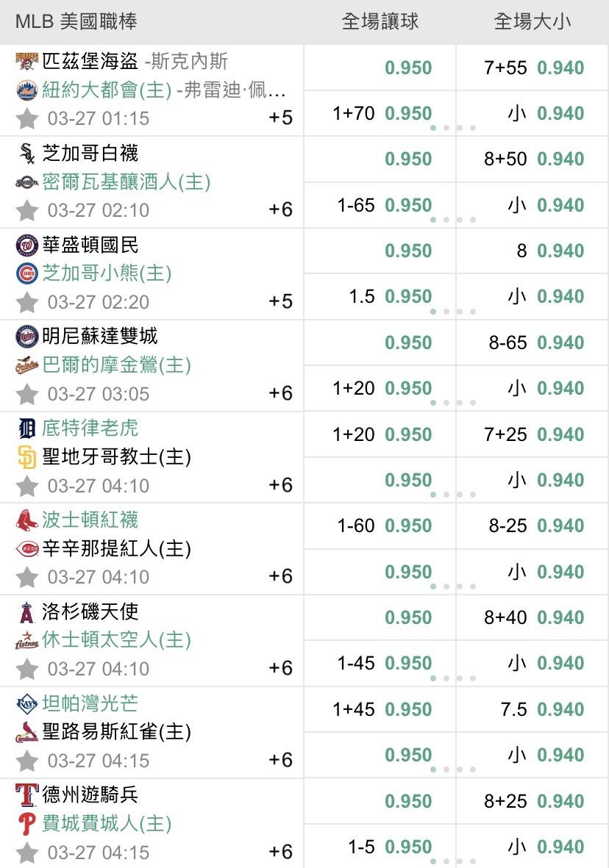Click the Minnesota Twins logo
609x868 pixels.
coord(26,336)
